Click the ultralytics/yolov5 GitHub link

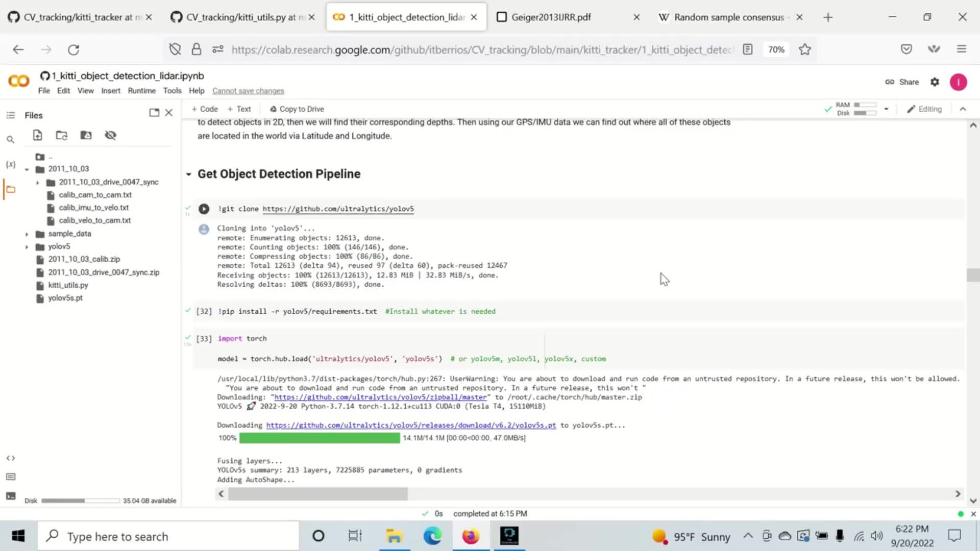337,209
